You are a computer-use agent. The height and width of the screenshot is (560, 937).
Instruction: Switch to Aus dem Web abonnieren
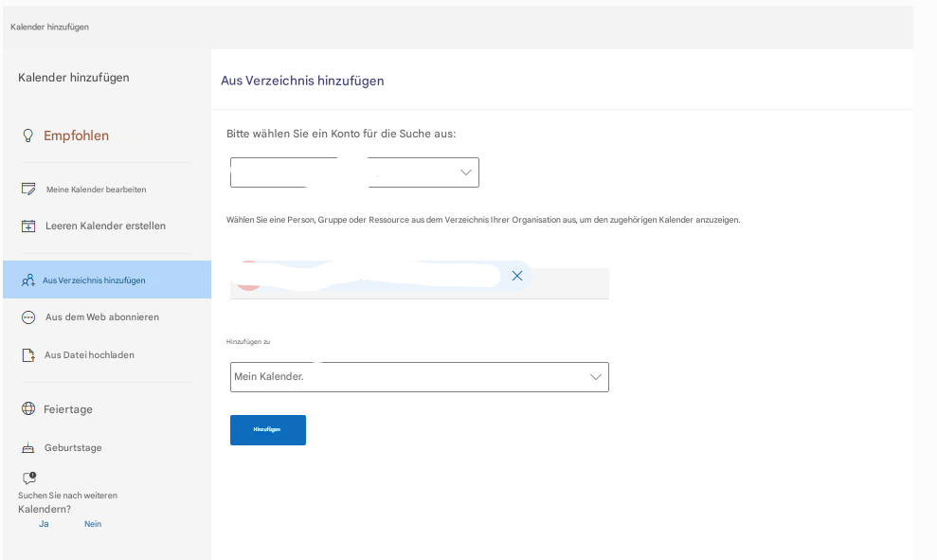102,317
